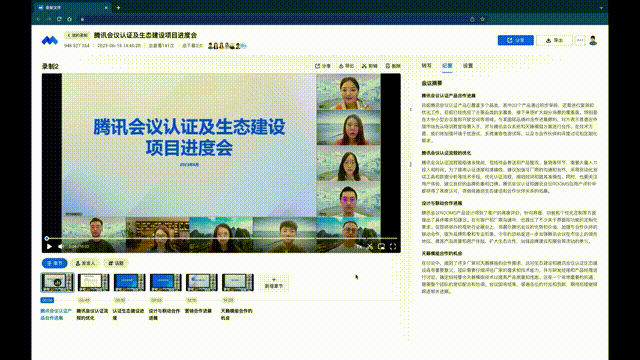Open playback speed control in player
This screenshot has height=360, width=640.
[x=358, y=247]
